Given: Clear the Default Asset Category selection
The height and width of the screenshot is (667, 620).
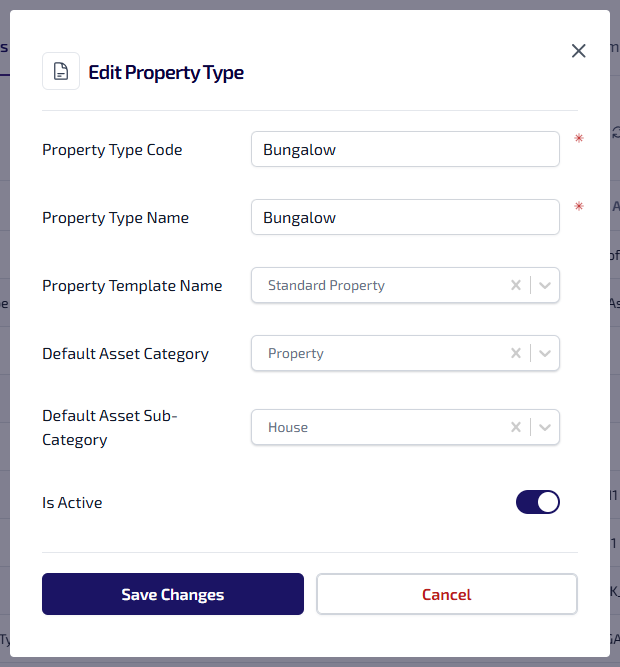Looking at the screenshot, I should click(516, 353).
